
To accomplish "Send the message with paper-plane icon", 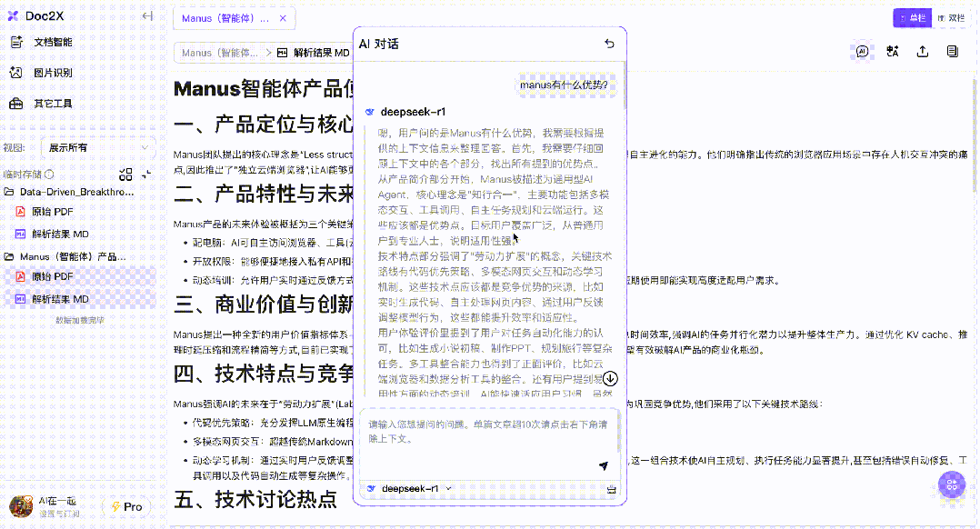I will 603,466.
